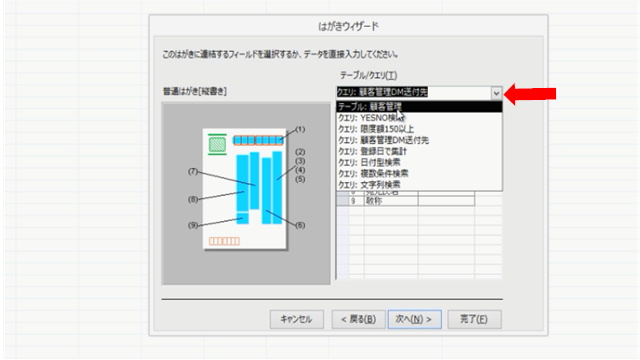
Task: Pick クエリ: 限度額150以上 from the list
Action: [x=419, y=129]
